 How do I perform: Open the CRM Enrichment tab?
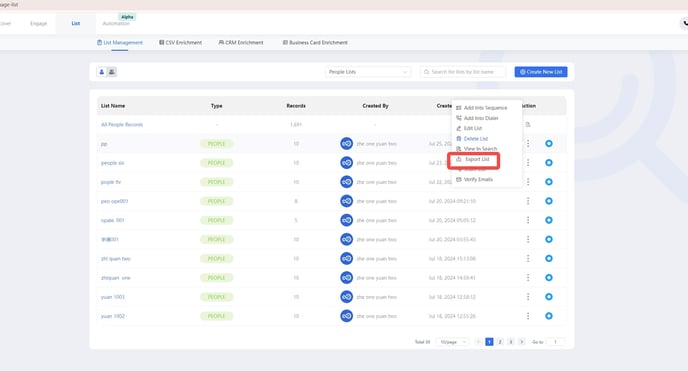pos(241,43)
